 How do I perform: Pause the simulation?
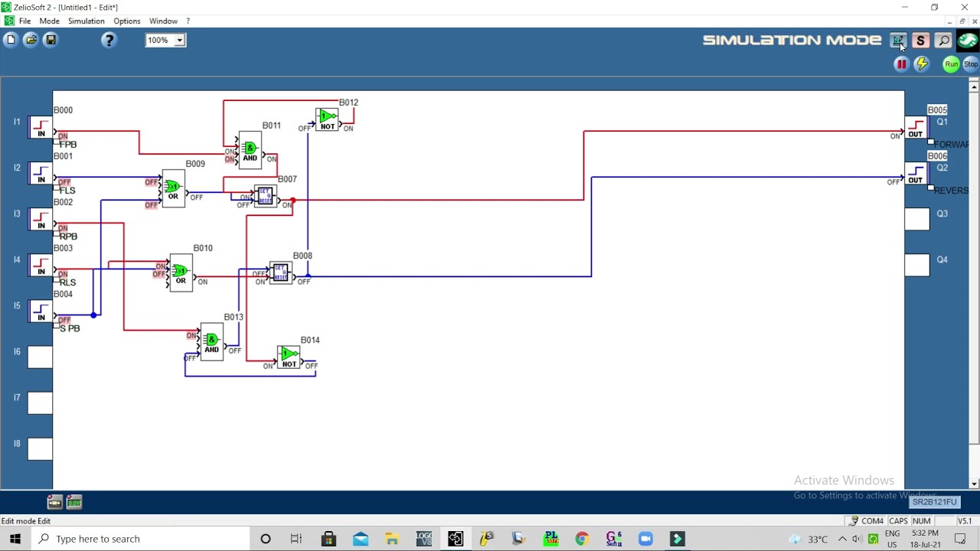click(x=901, y=64)
